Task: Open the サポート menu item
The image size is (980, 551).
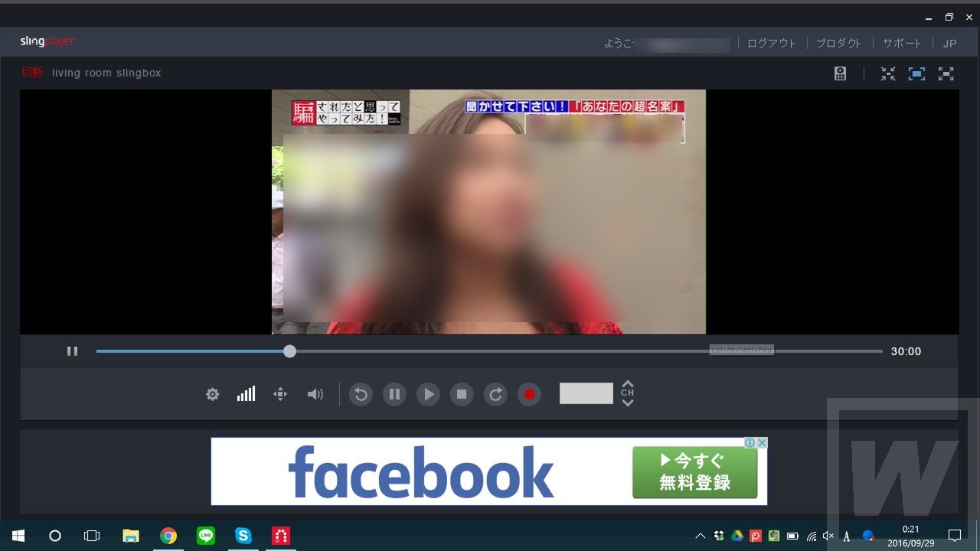Action: (x=902, y=44)
